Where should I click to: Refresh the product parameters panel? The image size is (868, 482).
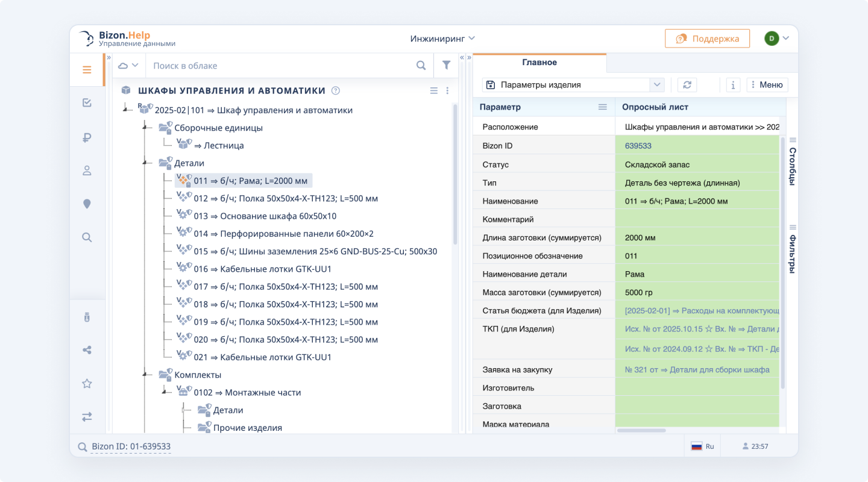click(x=687, y=84)
